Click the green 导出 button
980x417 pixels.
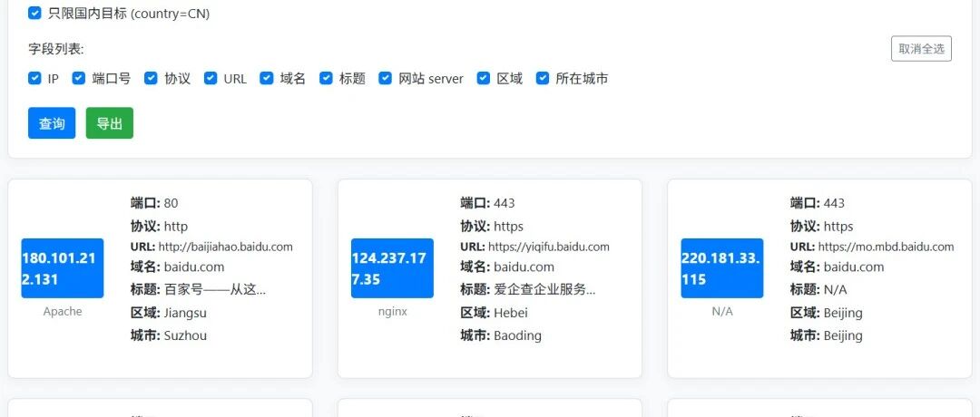pos(110,123)
